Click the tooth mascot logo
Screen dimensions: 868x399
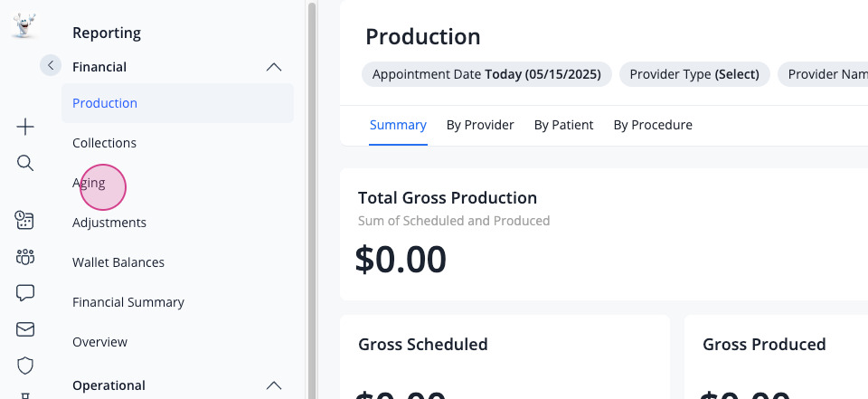point(24,25)
